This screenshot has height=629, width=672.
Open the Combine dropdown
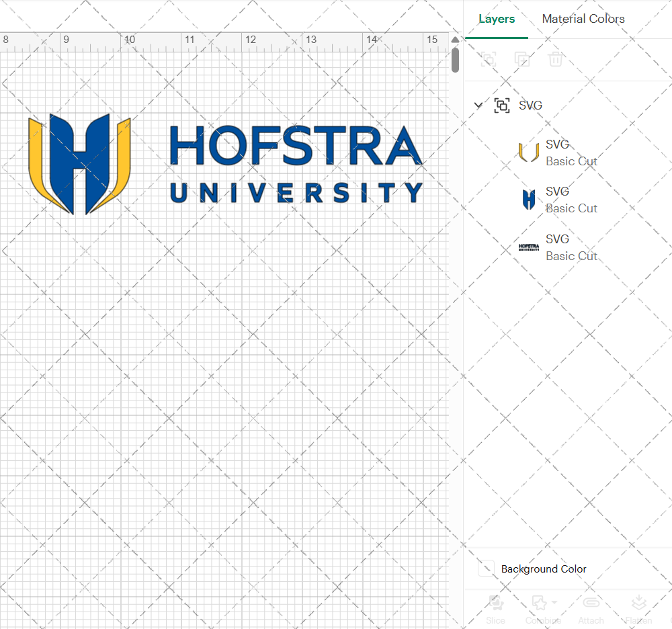coord(544,610)
